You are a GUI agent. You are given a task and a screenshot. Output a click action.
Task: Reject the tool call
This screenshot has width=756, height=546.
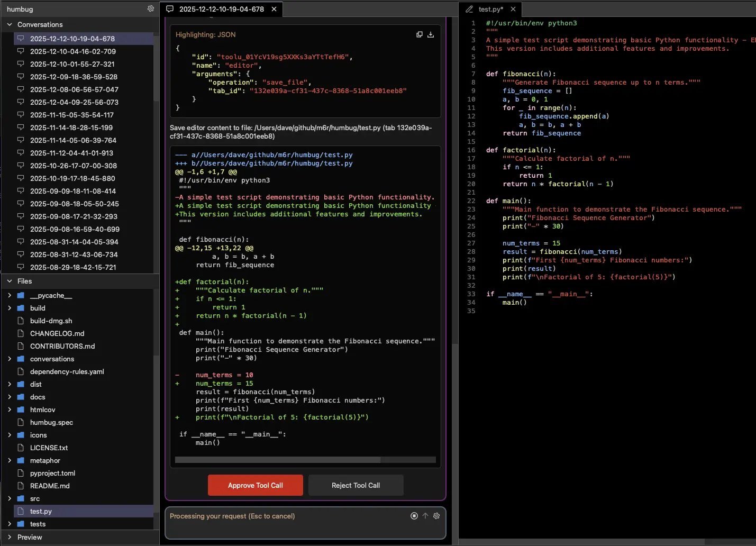pyautogui.click(x=356, y=485)
